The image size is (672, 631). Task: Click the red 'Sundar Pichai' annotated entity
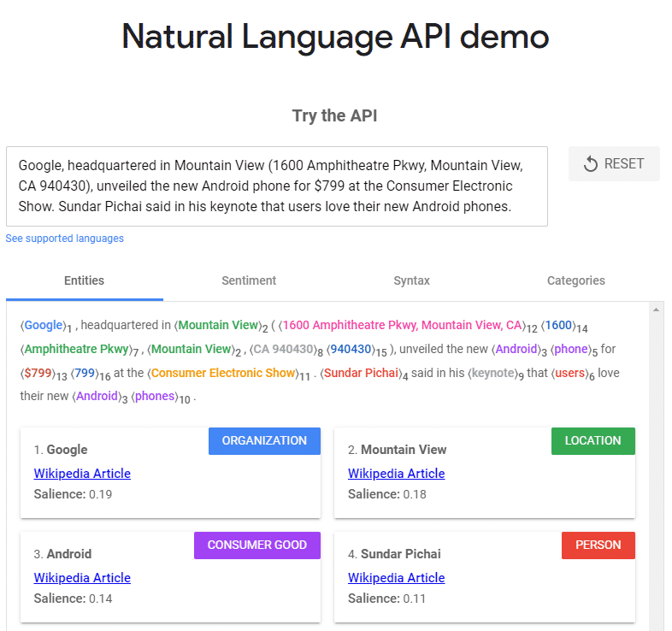(362, 373)
